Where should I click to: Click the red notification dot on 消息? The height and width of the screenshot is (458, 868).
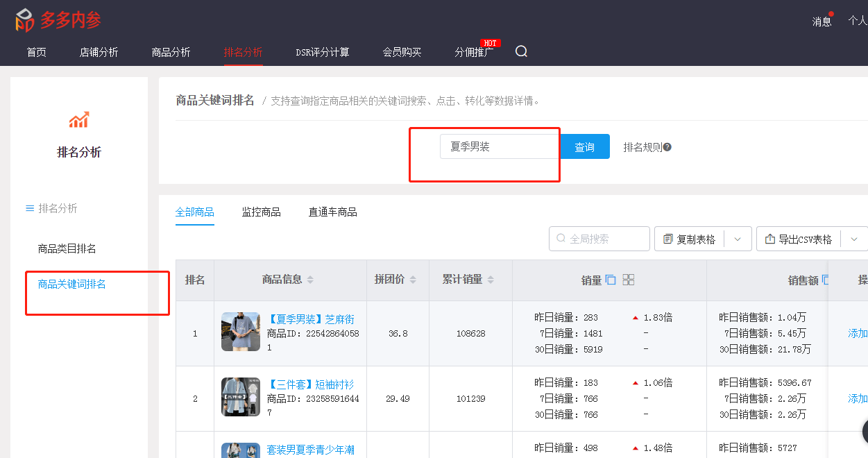click(831, 14)
